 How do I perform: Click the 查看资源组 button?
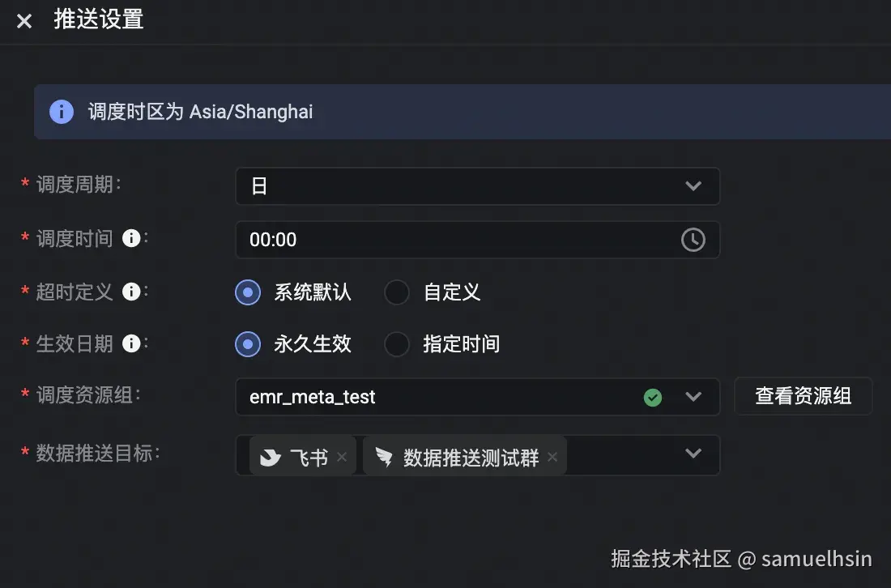coord(803,396)
